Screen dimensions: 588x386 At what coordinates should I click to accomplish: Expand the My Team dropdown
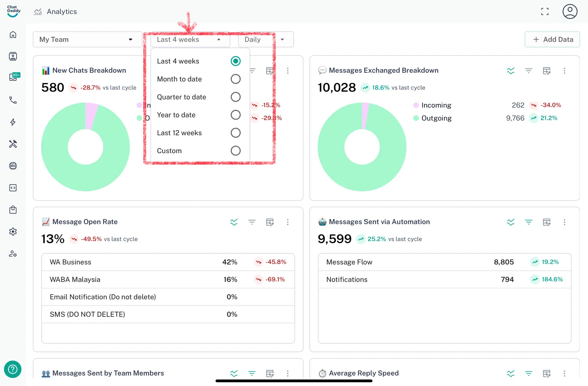click(87, 40)
